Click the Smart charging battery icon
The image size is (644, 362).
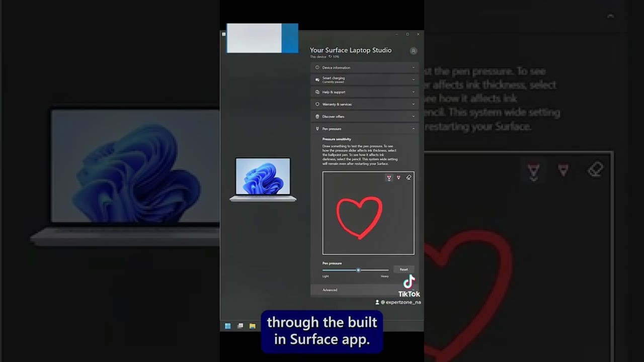click(x=317, y=79)
